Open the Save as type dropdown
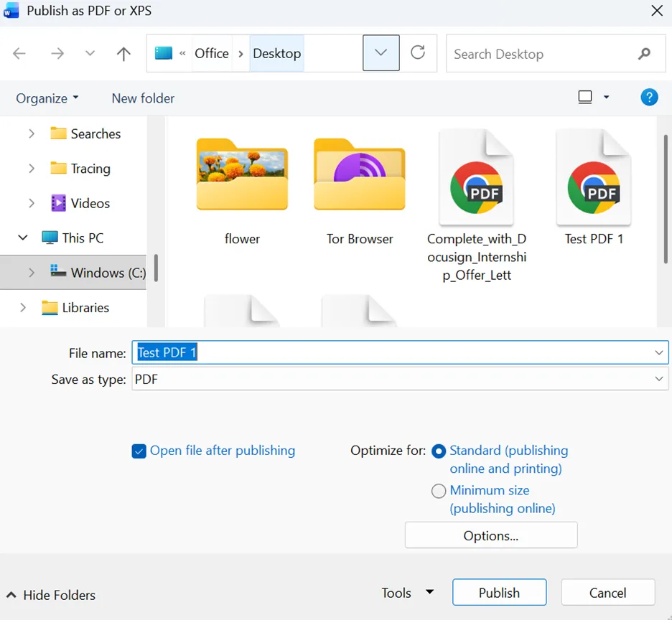The height and width of the screenshot is (620, 672). 659,379
